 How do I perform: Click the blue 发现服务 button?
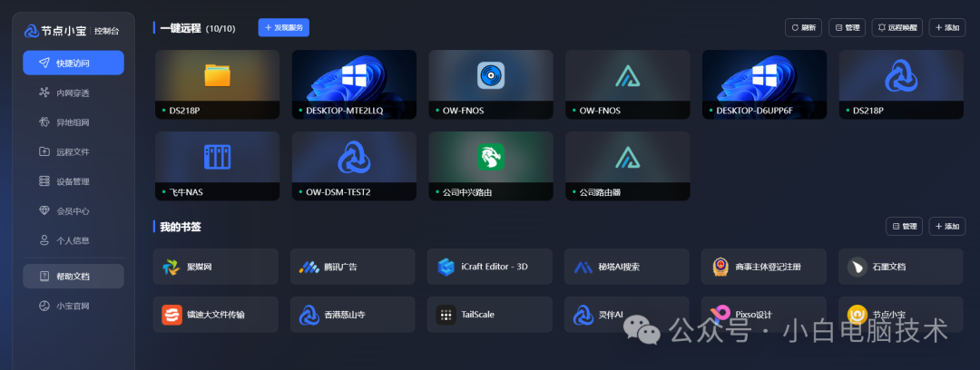coord(284,27)
